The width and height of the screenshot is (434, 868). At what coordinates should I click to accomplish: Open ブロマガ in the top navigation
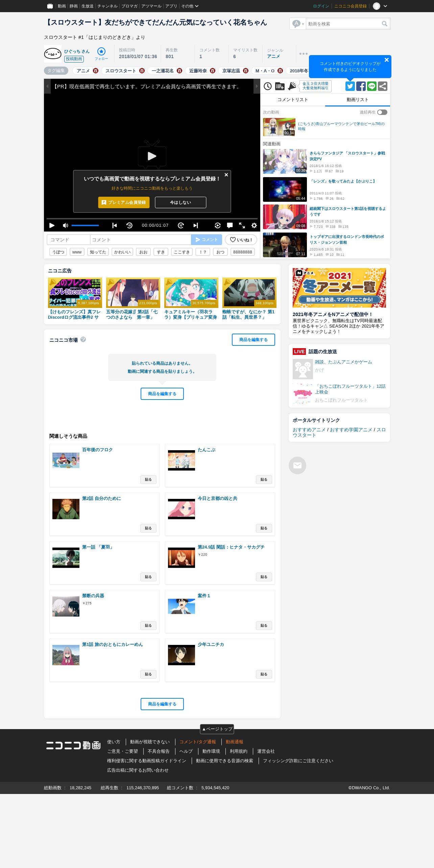point(129,6)
